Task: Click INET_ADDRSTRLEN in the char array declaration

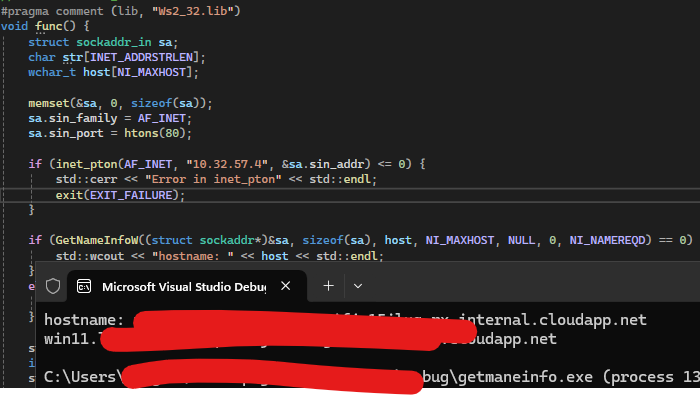Action: point(142,57)
